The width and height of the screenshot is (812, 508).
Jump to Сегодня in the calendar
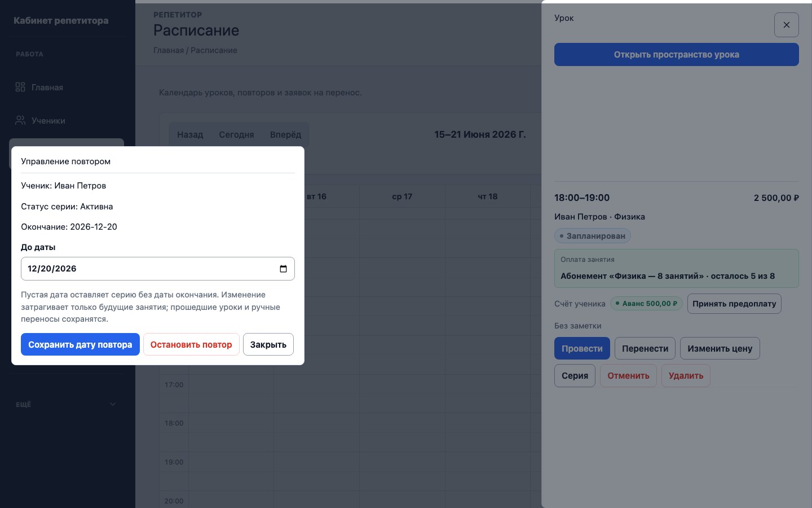coord(236,135)
